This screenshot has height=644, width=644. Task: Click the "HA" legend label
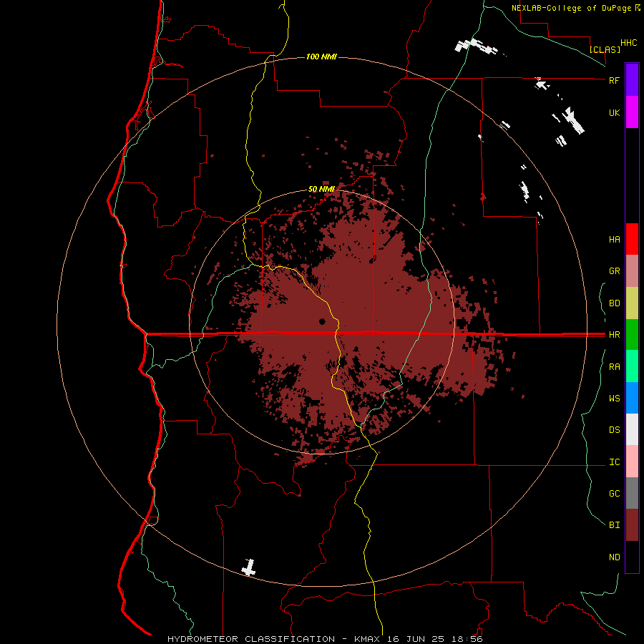pos(614,240)
